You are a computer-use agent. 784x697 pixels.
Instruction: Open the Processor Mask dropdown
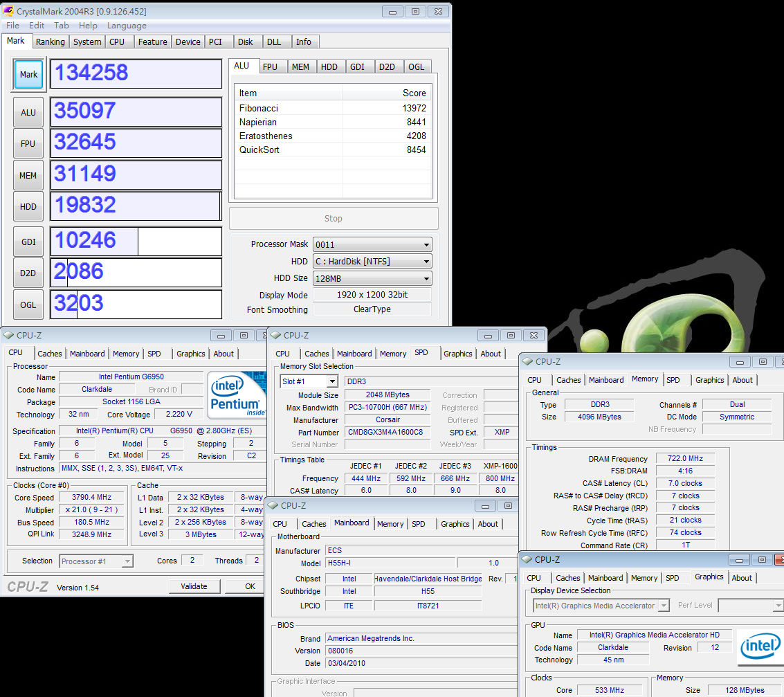point(372,244)
